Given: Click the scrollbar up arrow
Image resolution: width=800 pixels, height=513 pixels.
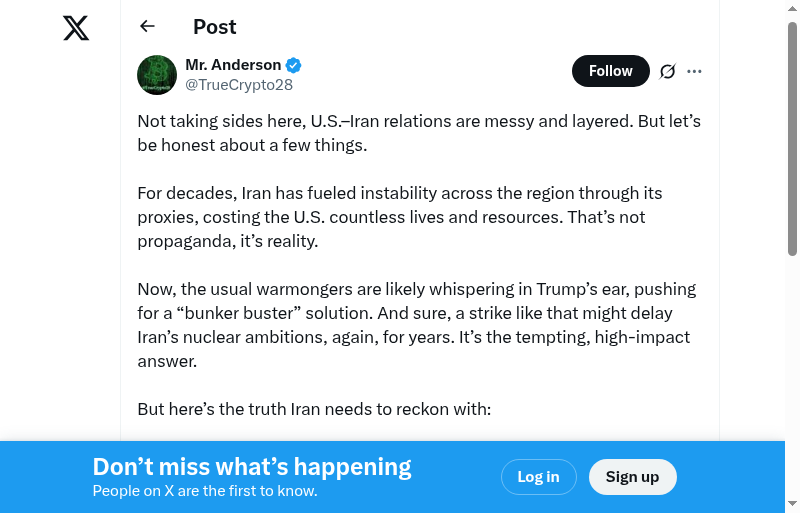Looking at the screenshot, I should tap(792, 9).
